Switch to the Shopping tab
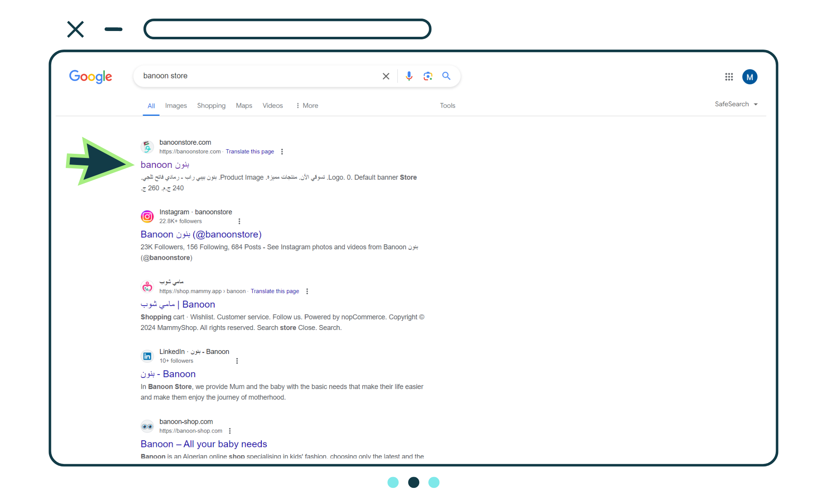The height and width of the screenshot is (504, 827). coord(211,106)
